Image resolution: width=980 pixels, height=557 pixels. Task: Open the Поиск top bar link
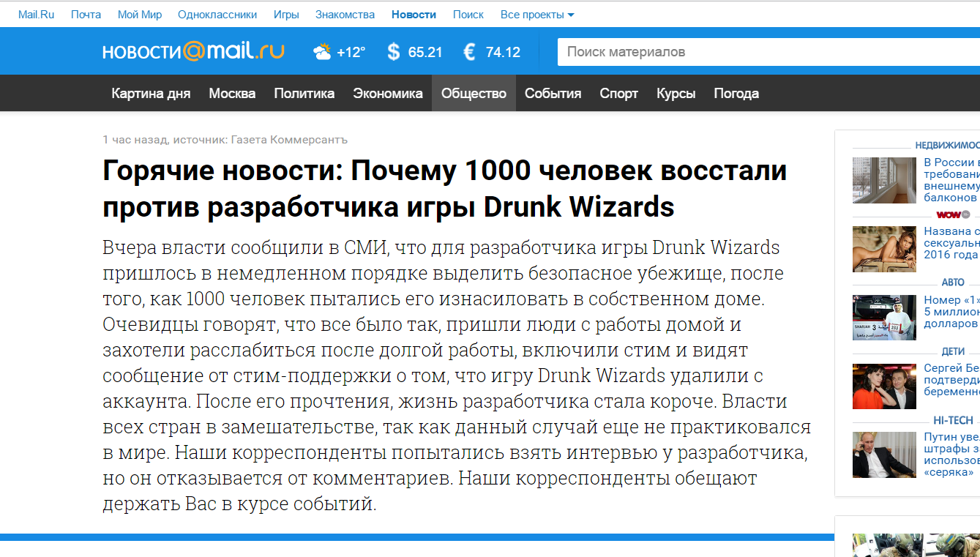pyautogui.click(x=468, y=15)
